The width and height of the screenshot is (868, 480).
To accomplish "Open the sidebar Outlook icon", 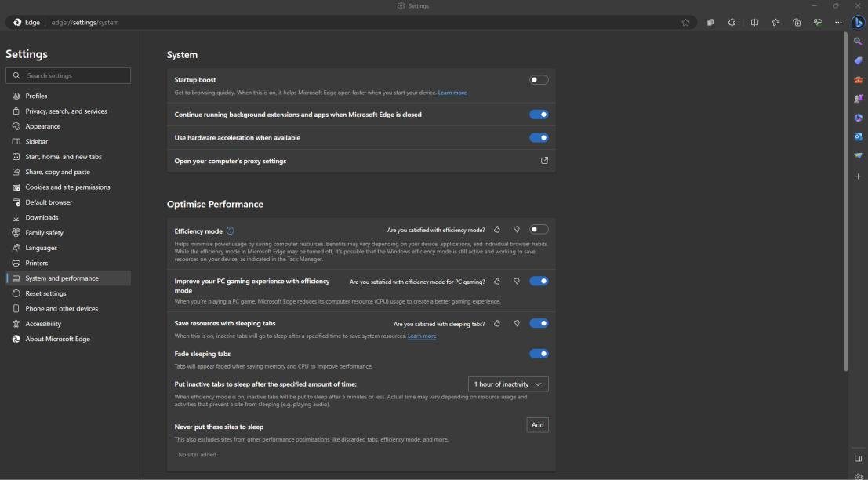I will (858, 136).
